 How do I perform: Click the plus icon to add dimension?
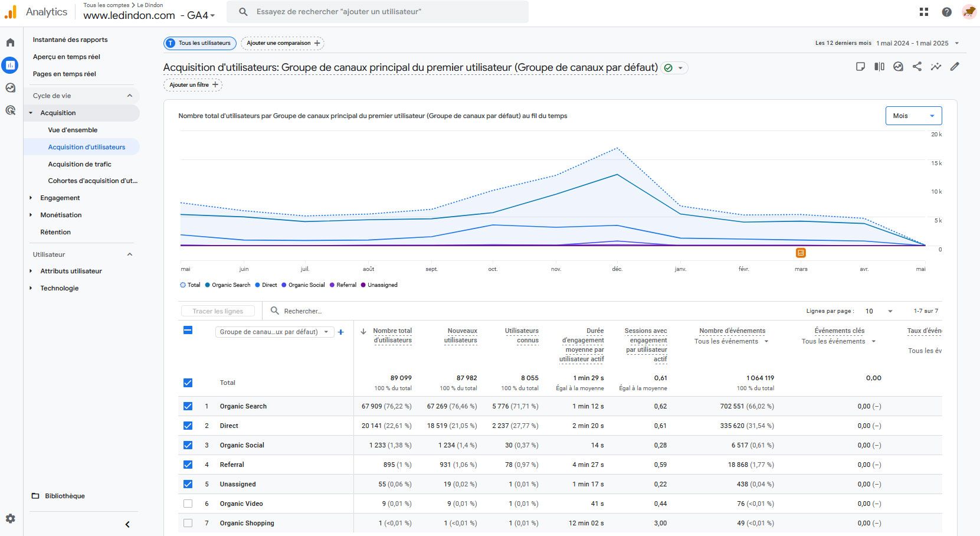340,332
